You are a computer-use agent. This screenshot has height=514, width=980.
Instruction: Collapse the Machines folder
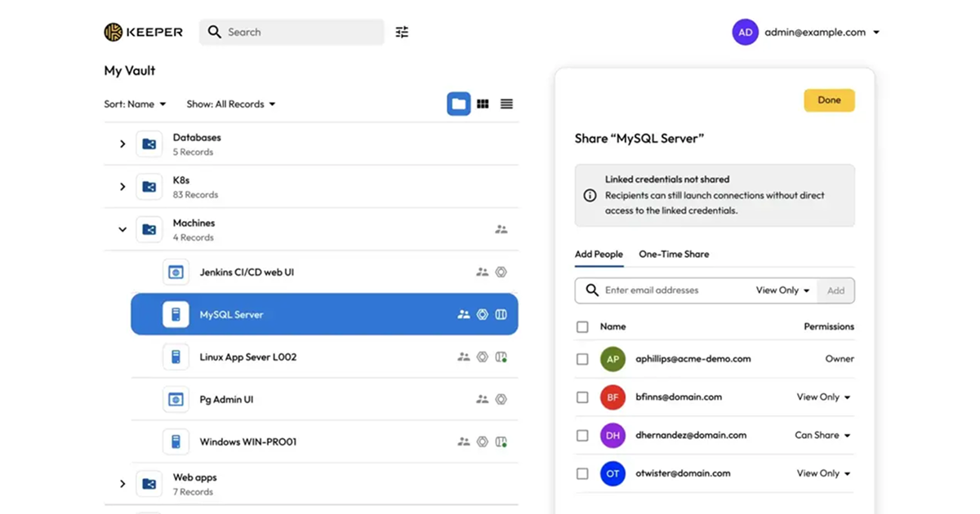[122, 229]
